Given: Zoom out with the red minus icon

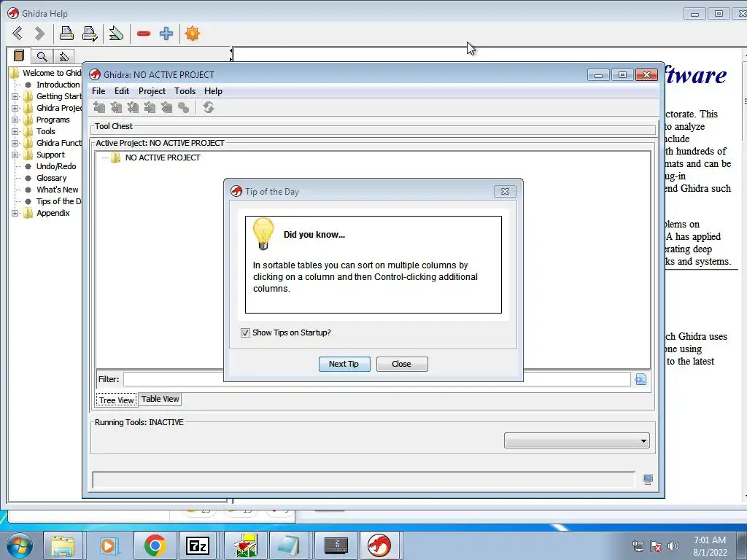Looking at the screenshot, I should tap(144, 34).
